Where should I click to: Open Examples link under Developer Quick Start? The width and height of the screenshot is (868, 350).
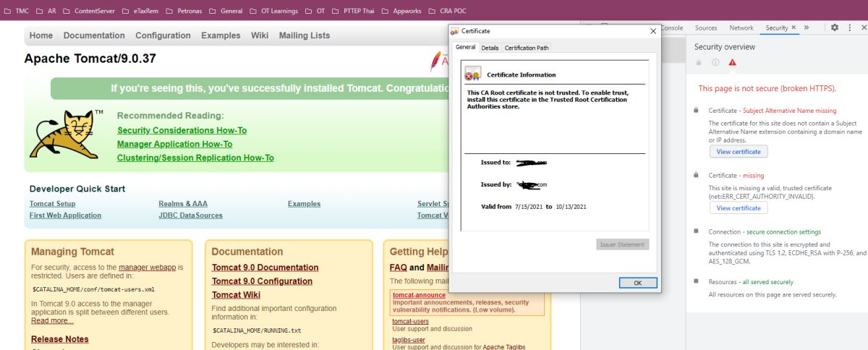click(304, 204)
